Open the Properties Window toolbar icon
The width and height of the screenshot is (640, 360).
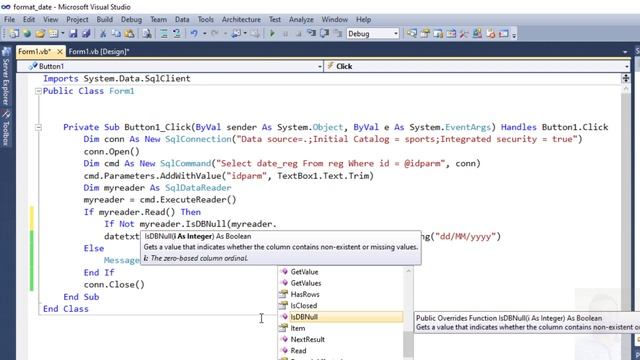click(x=425, y=33)
